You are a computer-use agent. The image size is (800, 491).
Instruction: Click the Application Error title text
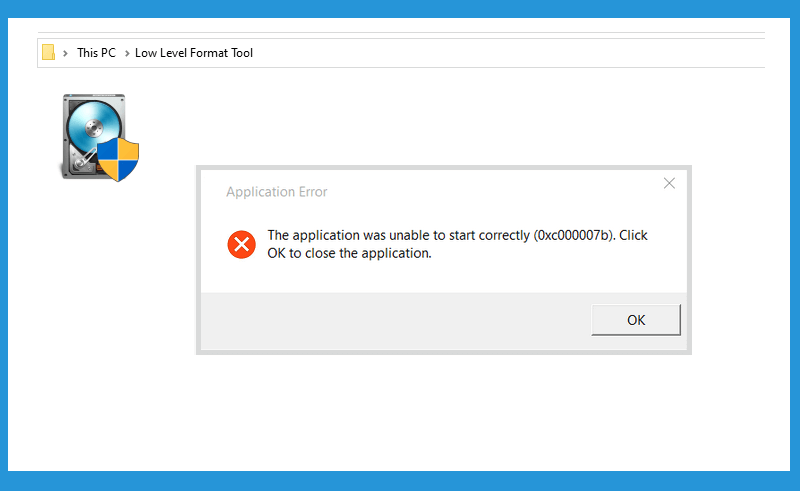[277, 192]
